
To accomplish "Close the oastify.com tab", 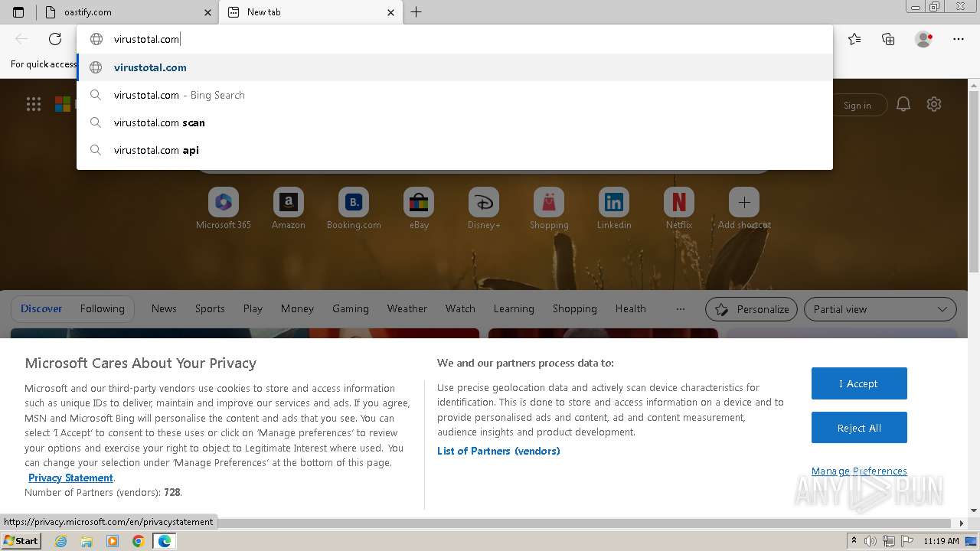I will [x=207, y=12].
